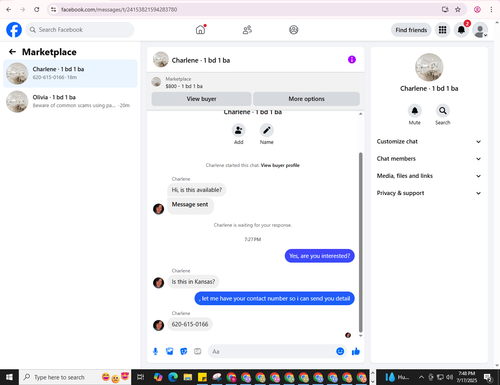Click the chat scroll-down arrow
500x385 pixels.
[360, 336]
